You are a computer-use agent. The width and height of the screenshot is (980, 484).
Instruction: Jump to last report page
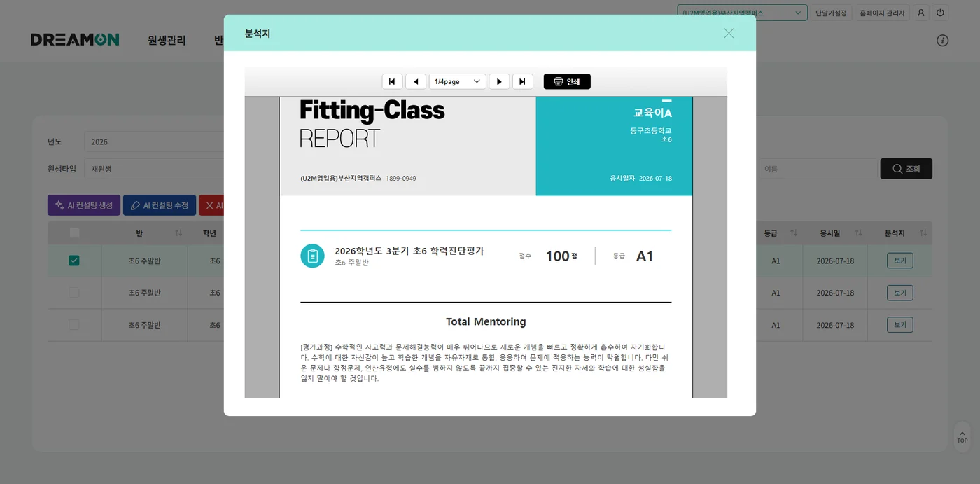[x=523, y=81]
